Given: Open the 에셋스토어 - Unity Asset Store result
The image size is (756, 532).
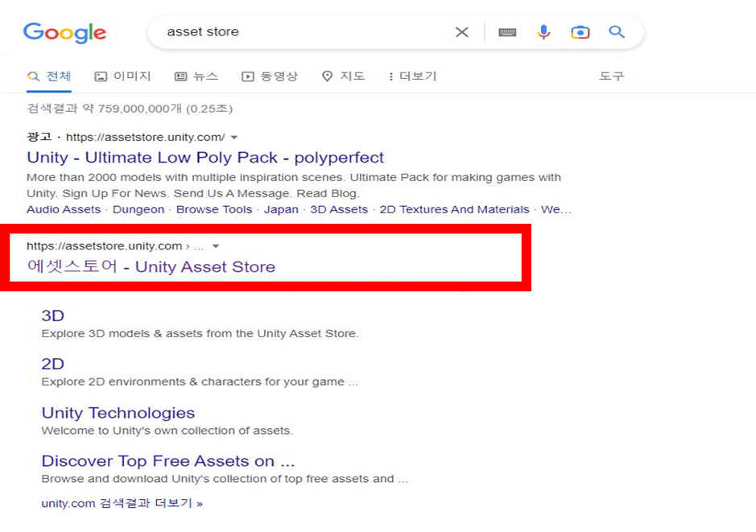Looking at the screenshot, I should [x=151, y=266].
